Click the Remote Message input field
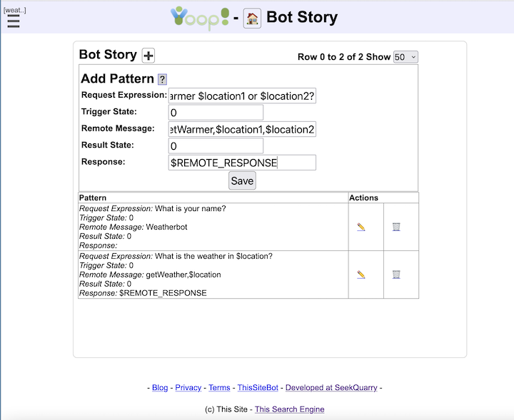 point(242,129)
